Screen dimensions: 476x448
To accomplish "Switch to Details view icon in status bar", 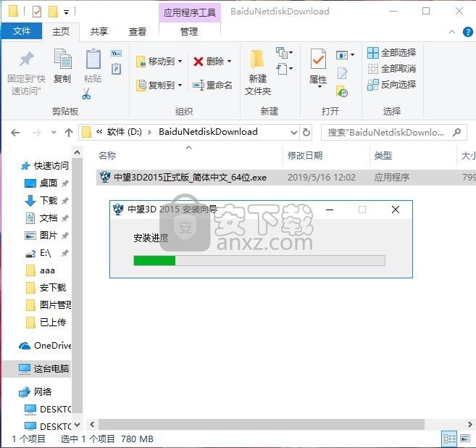I will (450, 439).
